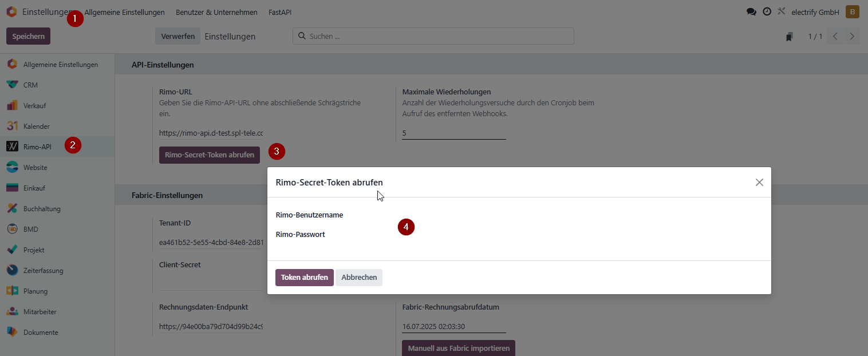Click the 1 / 1 pager text
The height and width of the screenshot is (356, 868).
(x=815, y=37)
